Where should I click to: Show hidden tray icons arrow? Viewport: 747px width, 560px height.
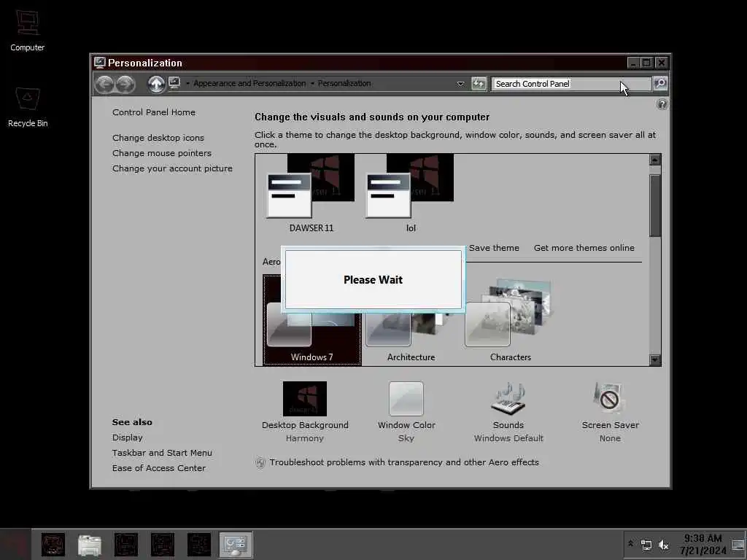click(631, 543)
